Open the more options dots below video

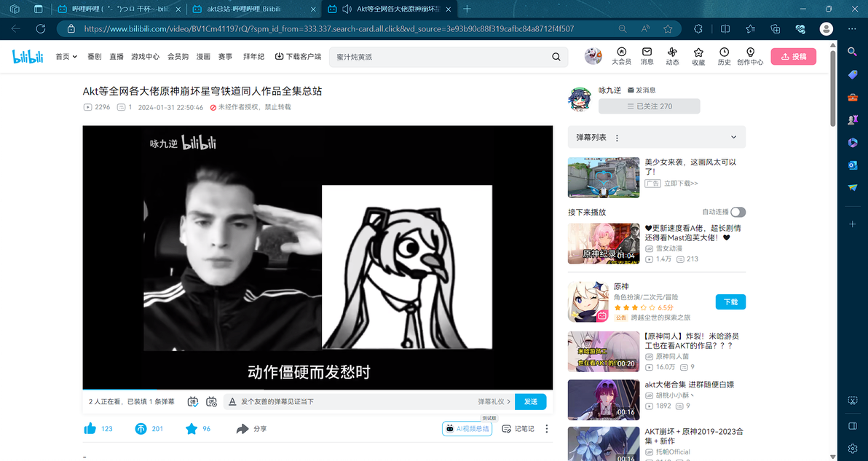tap(546, 428)
